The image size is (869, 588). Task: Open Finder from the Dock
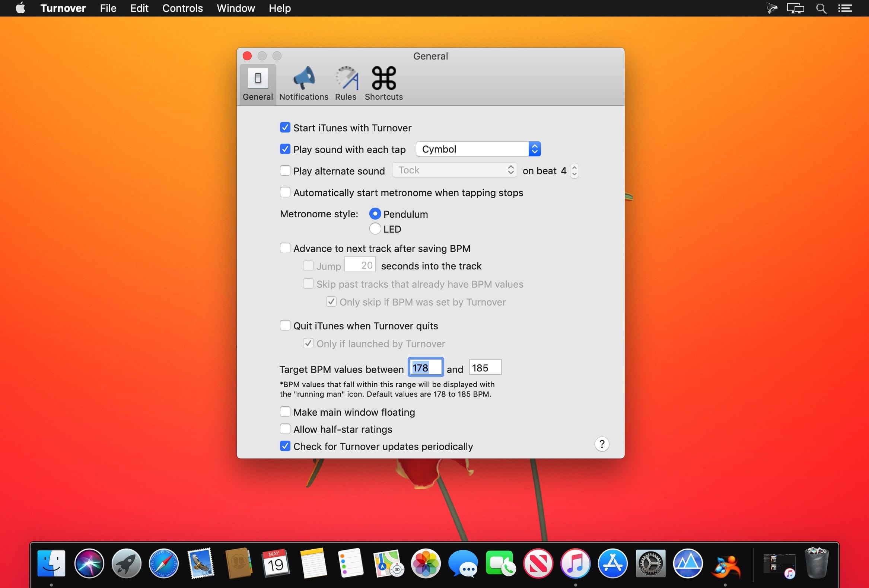coord(52,563)
